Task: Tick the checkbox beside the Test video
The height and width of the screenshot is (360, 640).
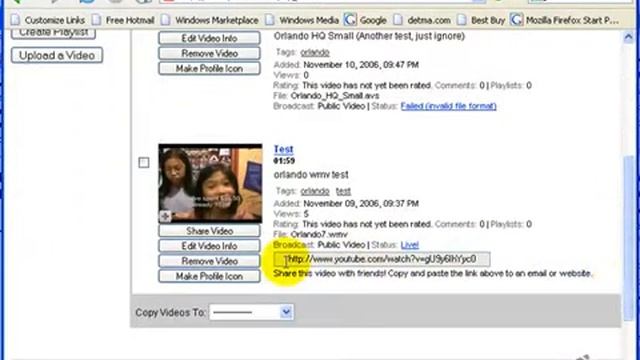Action: [144, 163]
